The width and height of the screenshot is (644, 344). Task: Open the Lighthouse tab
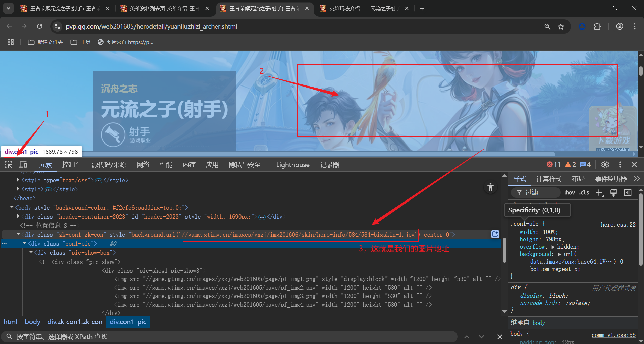(293, 165)
